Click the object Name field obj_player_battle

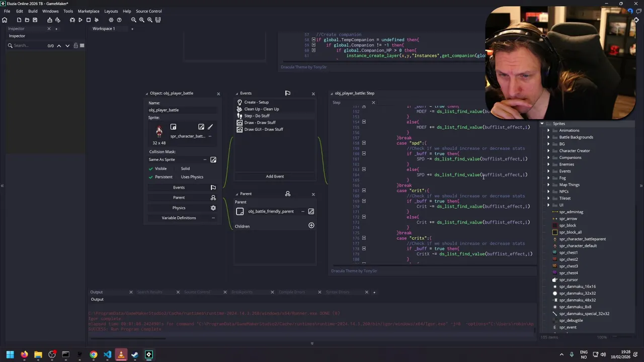coord(182,110)
